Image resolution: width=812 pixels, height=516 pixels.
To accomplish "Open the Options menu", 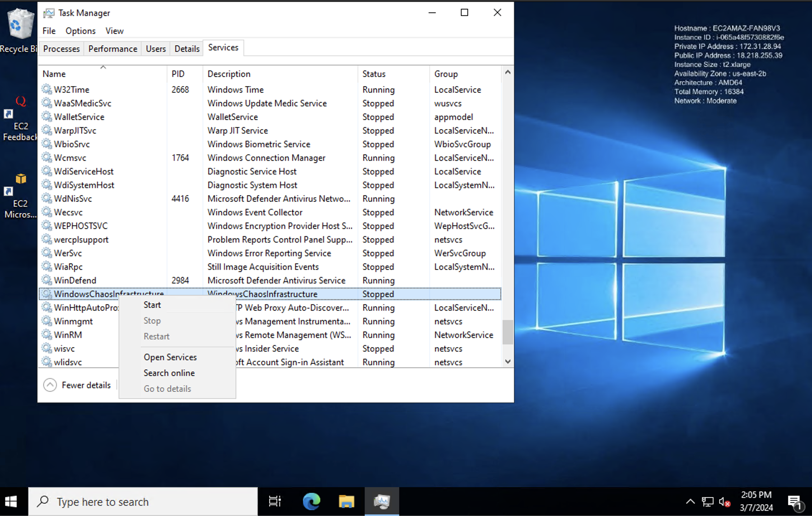I will coord(80,31).
